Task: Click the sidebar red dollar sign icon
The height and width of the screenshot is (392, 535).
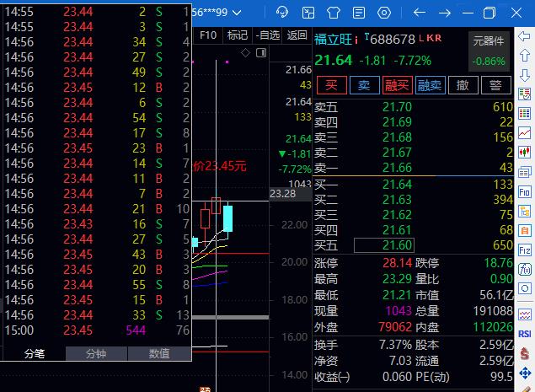Action: (525, 354)
